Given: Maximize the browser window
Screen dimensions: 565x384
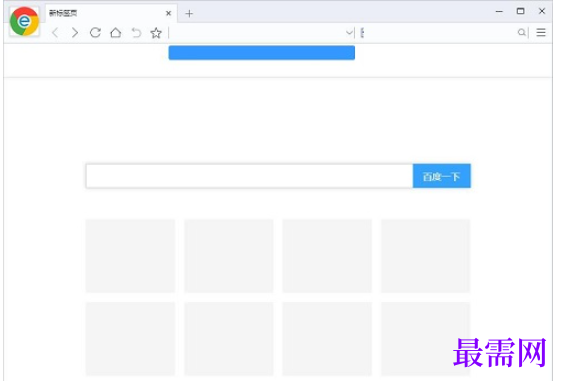Looking at the screenshot, I should (520, 11).
